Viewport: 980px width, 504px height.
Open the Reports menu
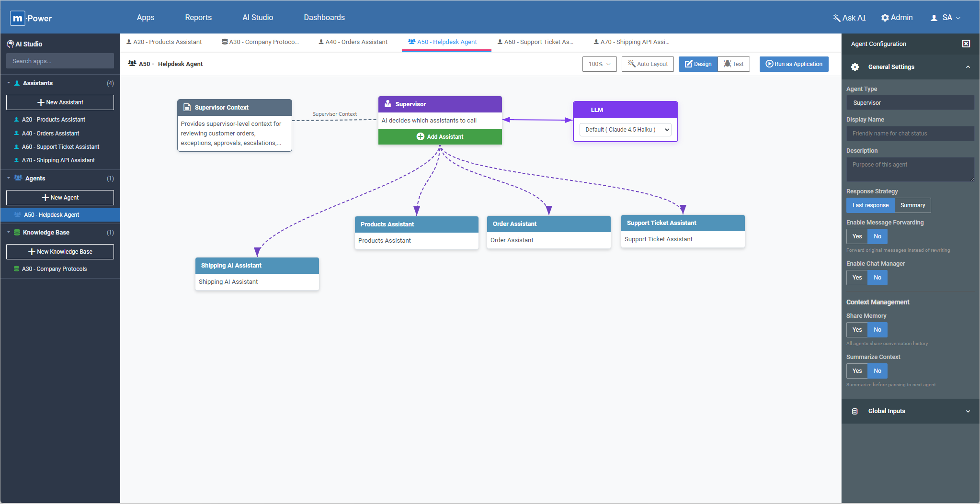point(198,17)
